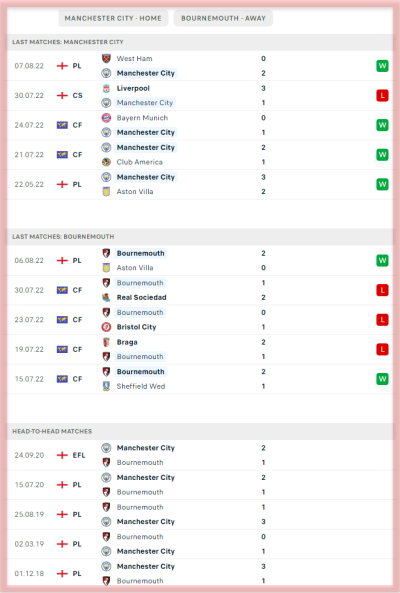
Task: Click the green W badge for West Ham match
Action: (x=382, y=66)
